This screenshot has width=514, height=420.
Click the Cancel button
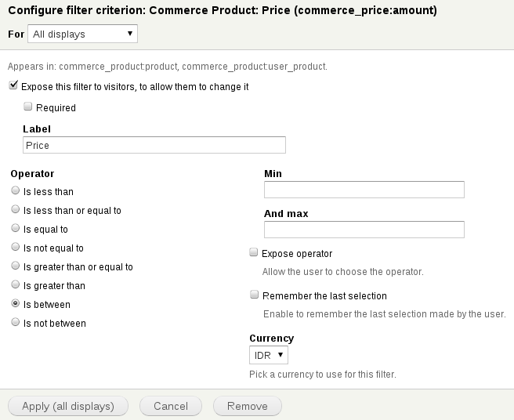point(171,406)
